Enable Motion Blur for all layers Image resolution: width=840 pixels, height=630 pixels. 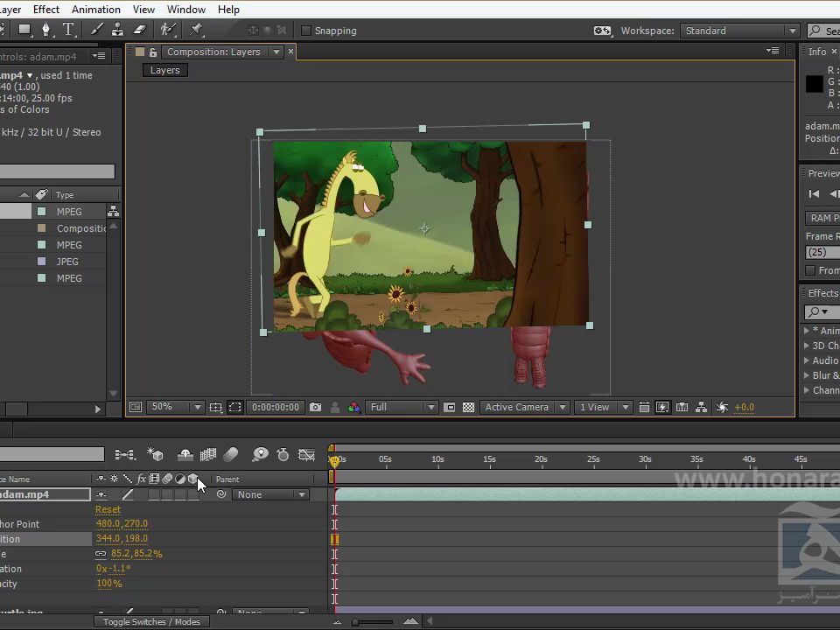pos(230,455)
